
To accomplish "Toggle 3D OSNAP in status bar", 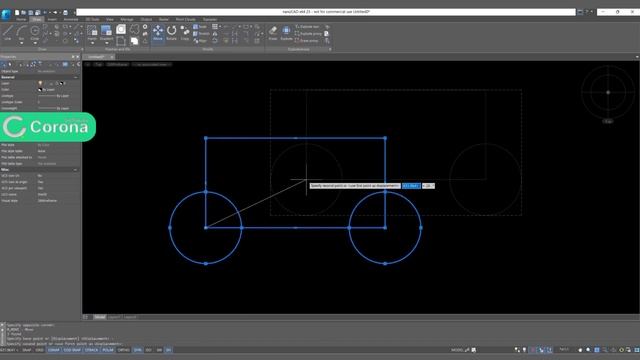I will click(72, 350).
